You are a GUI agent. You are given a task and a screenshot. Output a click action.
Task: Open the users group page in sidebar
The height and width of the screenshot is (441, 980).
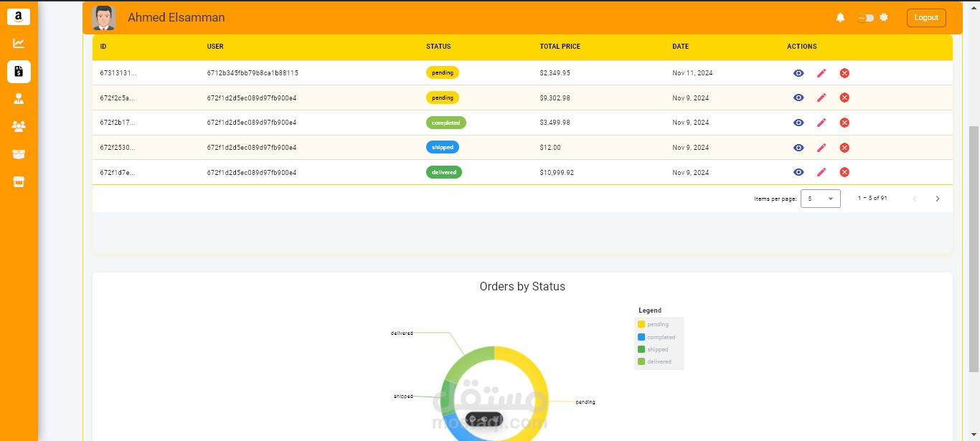[19, 126]
